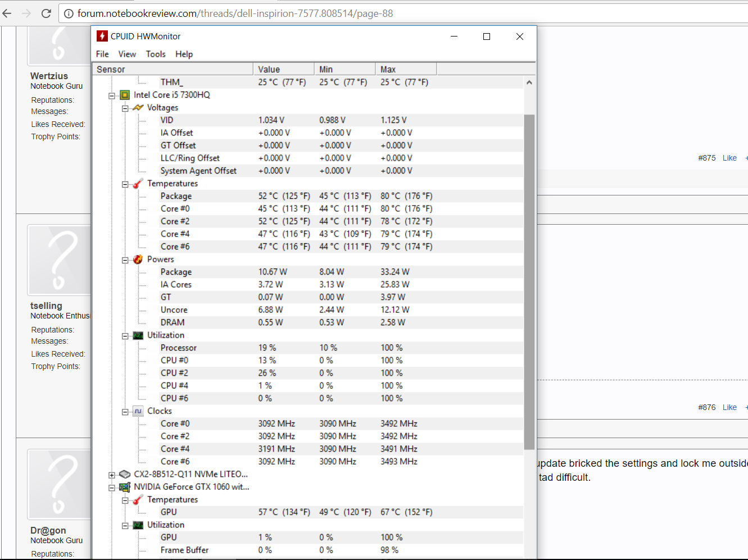Collapse the Clocks section
The image size is (748, 560).
pos(125,412)
